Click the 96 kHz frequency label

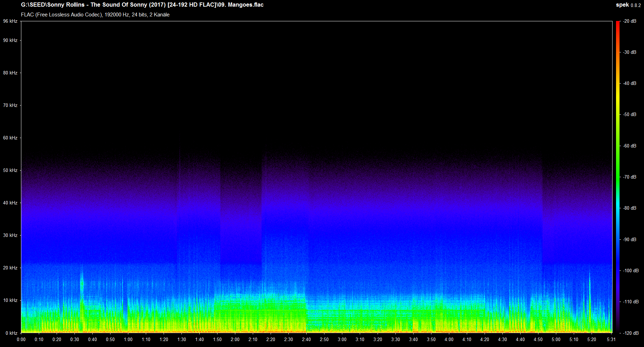(10, 21)
